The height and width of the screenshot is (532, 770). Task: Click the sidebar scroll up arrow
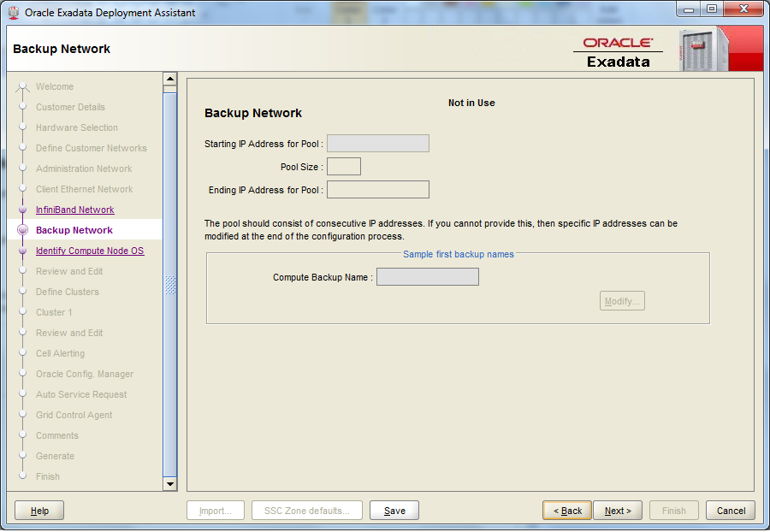[170, 79]
